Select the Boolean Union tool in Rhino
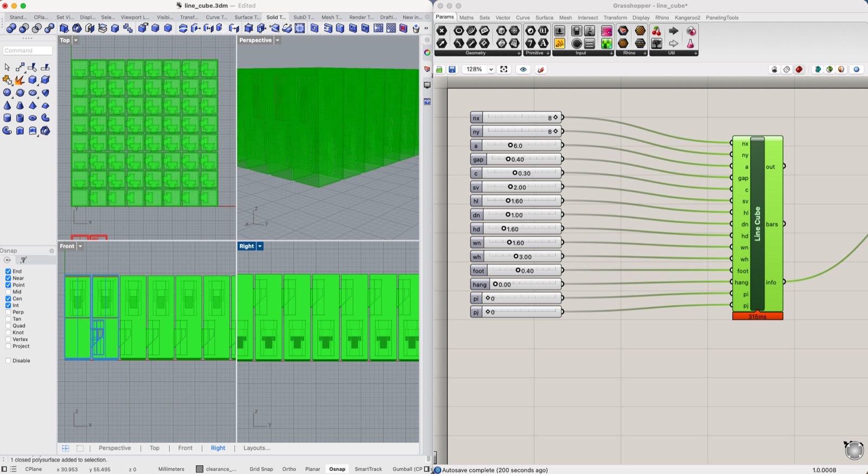This screenshot has width=868, height=474. click(11, 28)
